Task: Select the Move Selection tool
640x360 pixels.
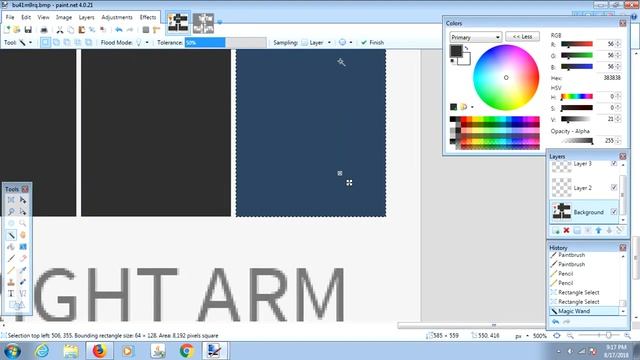Action: coord(22,211)
